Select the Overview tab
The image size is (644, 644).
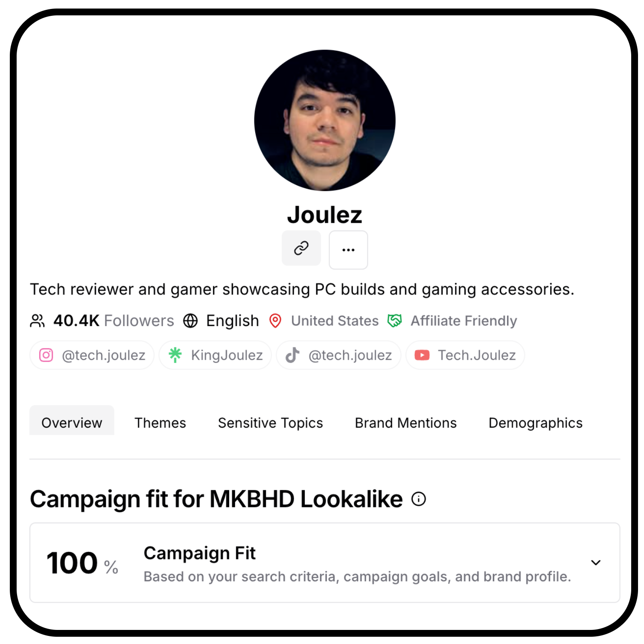72,423
